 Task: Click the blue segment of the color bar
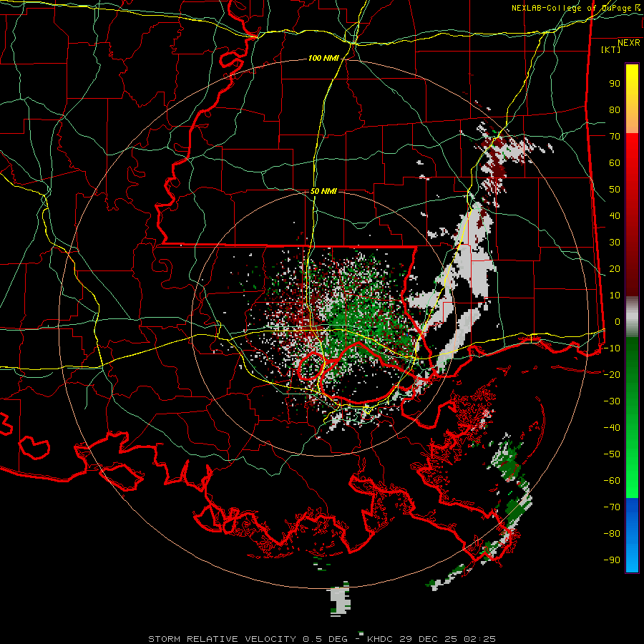pyautogui.click(x=632, y=535)
